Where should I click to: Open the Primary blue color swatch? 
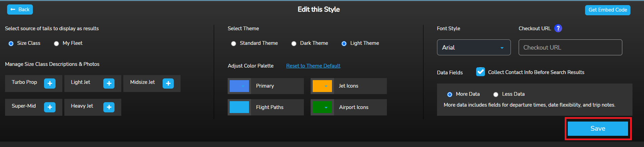pos(239,86)
